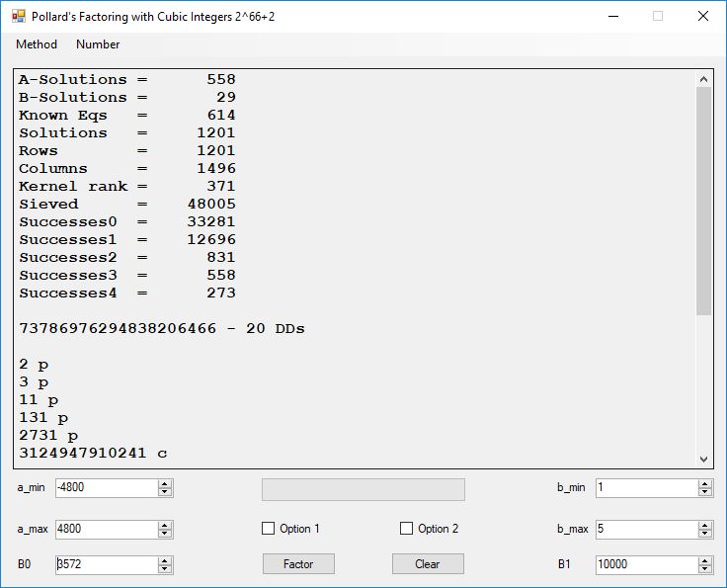727x588 pixels.
Task: Focus the b_min input field
Action: pyautogui.click(x=646, y=488)
